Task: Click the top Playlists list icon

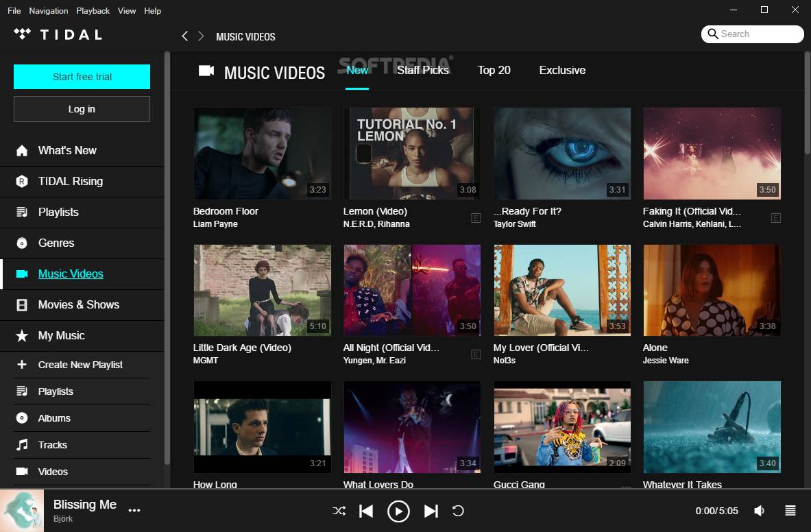Action: point(22,212)
